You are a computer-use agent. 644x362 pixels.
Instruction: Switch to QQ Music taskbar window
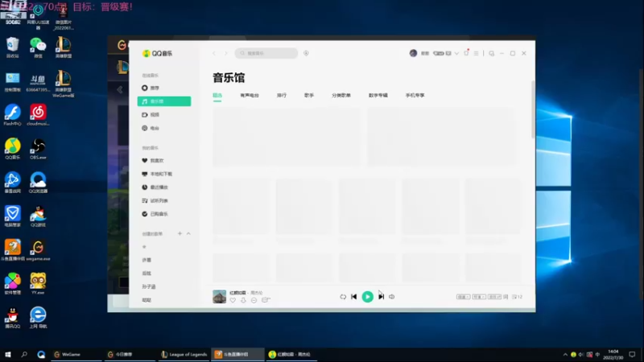tap(291, 354)
